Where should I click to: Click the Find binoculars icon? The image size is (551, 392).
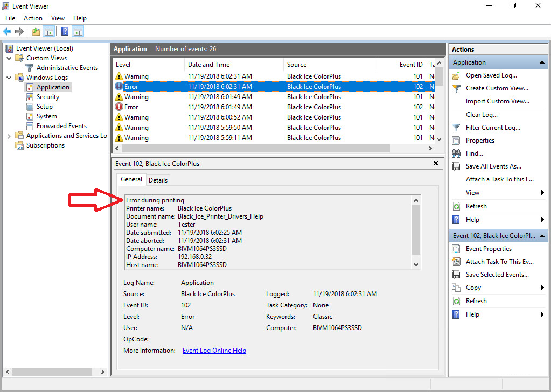[456, 153]
